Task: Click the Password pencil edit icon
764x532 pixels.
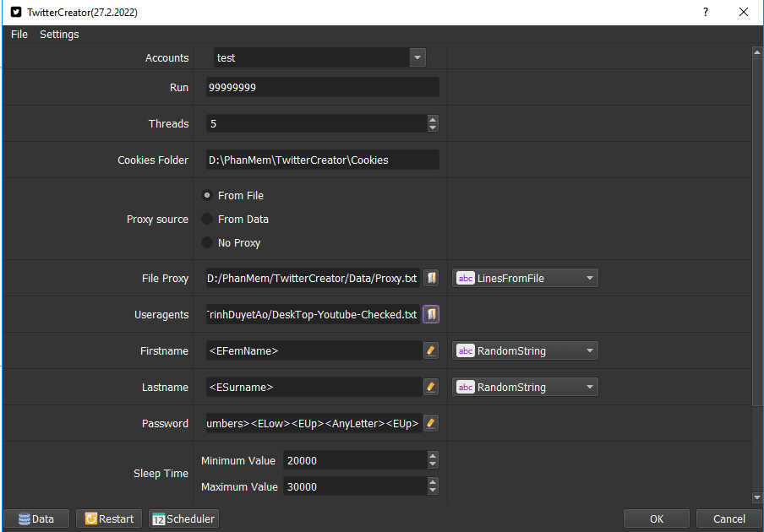Action: click(431, 423)
